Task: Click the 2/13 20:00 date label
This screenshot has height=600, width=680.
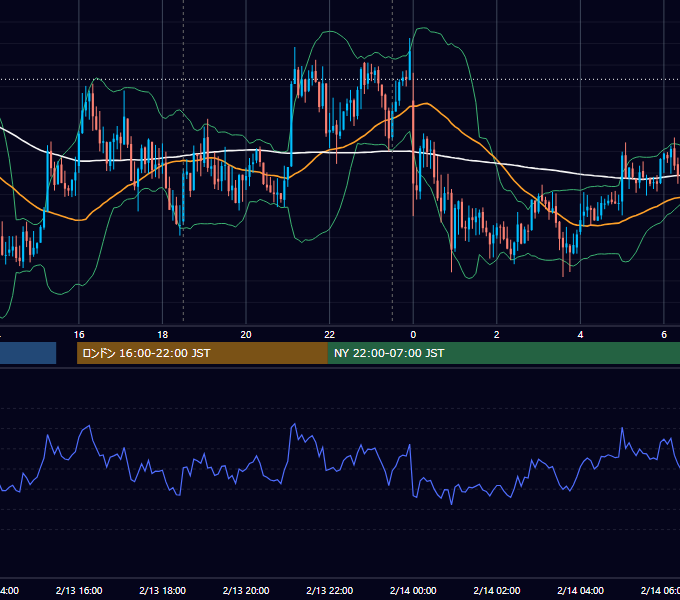Action: pyautogui.click(x=246, y=590)
